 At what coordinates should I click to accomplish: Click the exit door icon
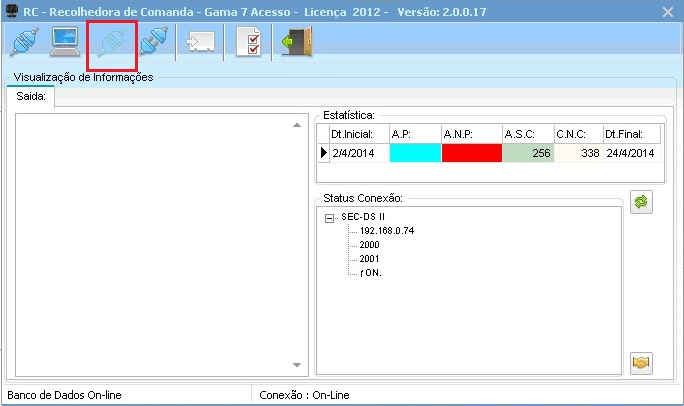click(297, 42)
